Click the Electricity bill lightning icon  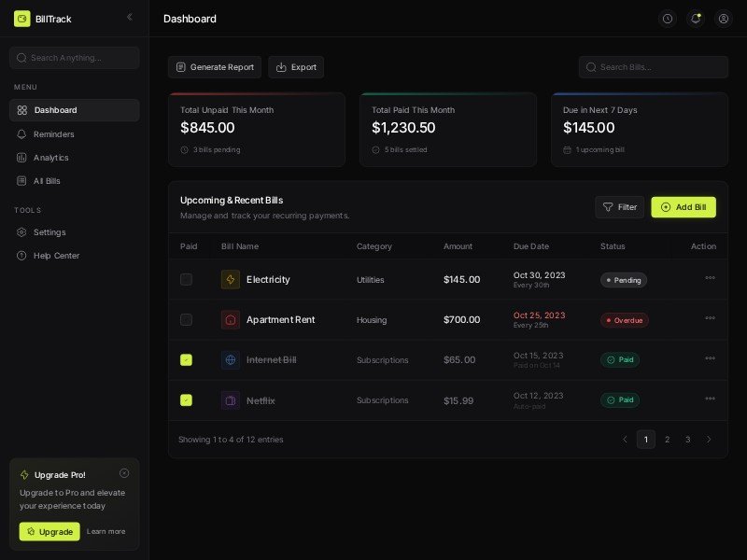(231, 279)
